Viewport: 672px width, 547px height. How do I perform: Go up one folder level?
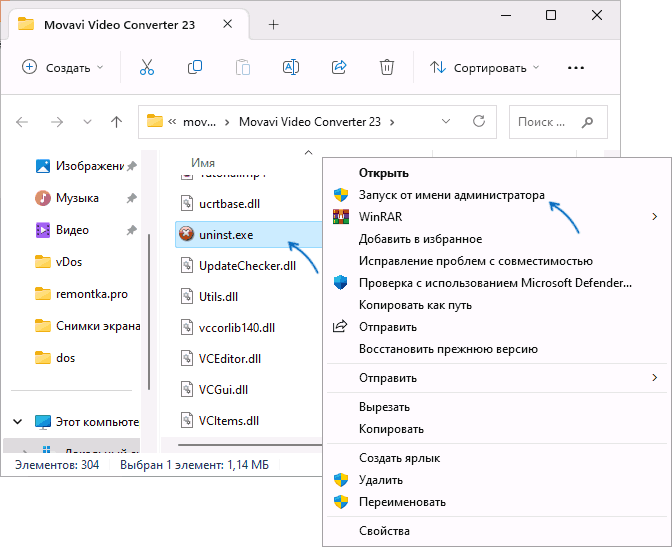click(116, 122)
